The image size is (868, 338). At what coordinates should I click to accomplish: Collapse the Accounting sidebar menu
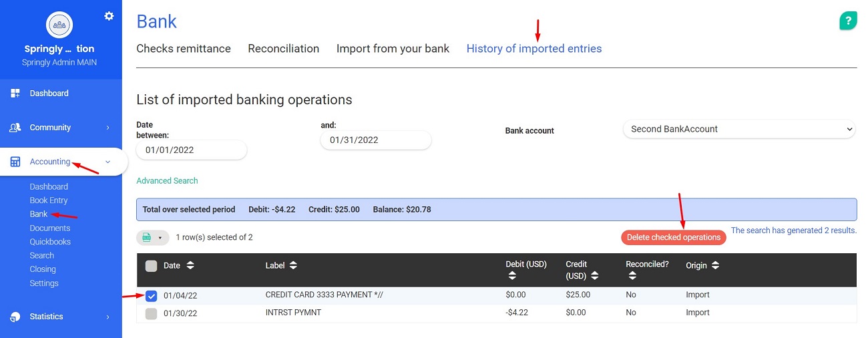(107, 162)
